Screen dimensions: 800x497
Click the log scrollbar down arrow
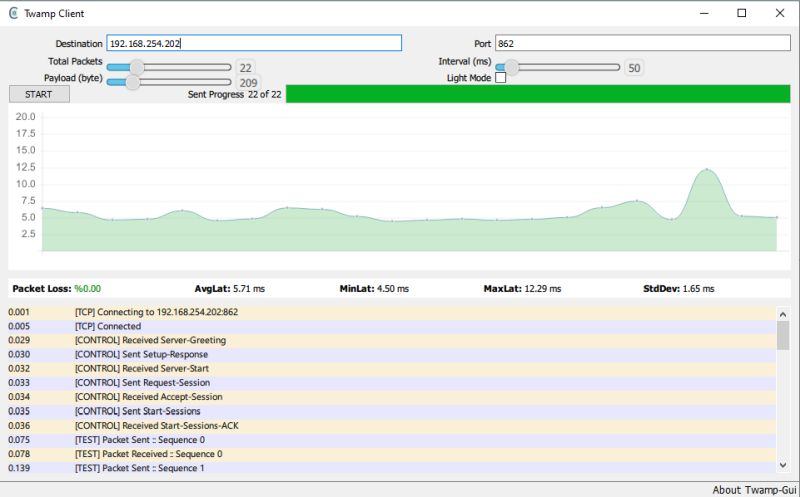[783, 465]
